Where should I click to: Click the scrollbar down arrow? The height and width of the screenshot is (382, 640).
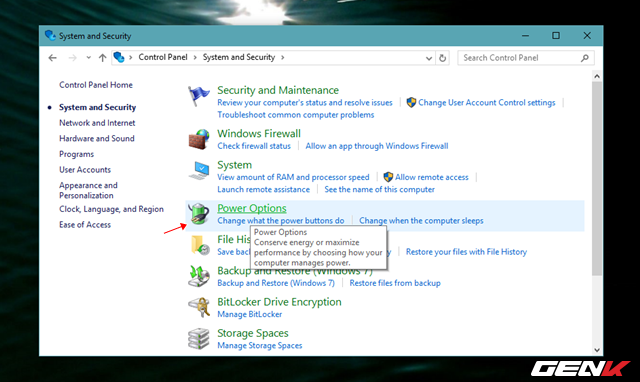[597, 350]
